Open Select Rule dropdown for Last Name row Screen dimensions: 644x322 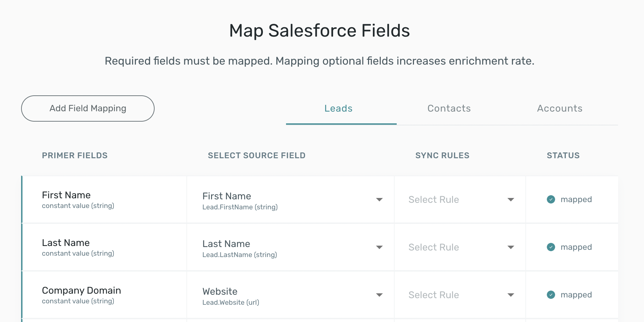pos(460,247)
